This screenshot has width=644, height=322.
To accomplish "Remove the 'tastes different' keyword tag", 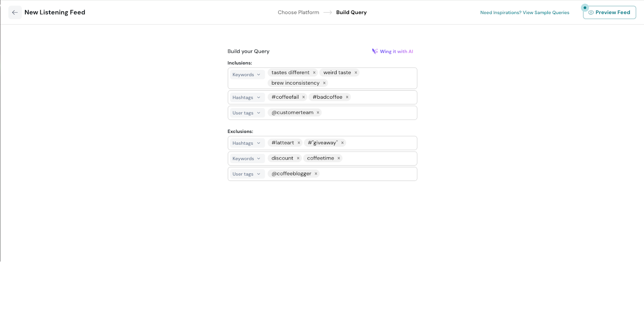I will point(314,73).
